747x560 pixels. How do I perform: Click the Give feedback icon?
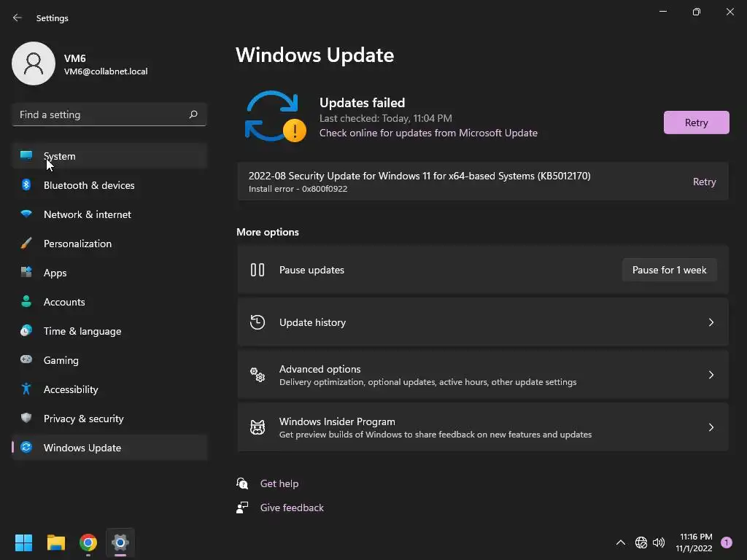tap(242, 507)
